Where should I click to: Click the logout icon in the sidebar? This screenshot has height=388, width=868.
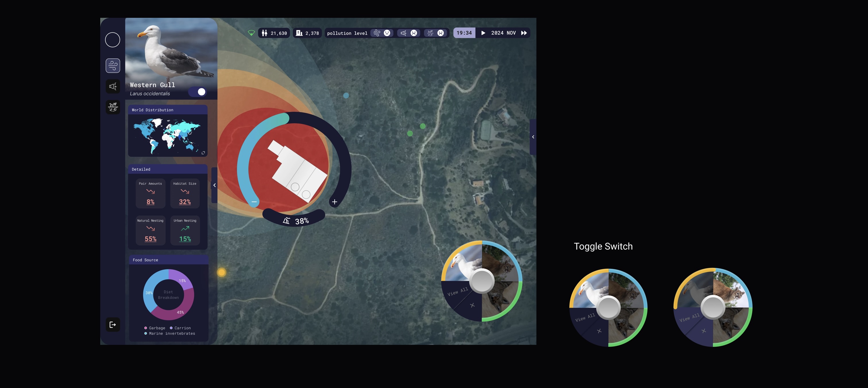(x=113, y=324)
